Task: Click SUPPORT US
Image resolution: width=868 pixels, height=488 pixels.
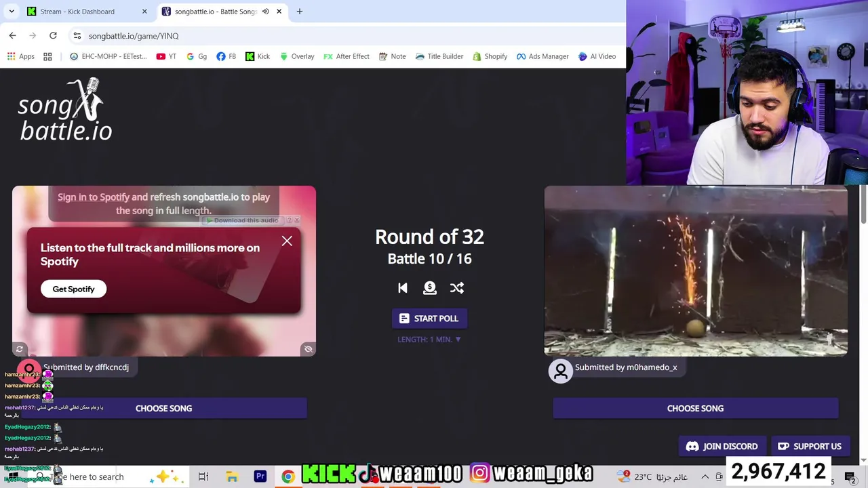Action: (810, 446)
